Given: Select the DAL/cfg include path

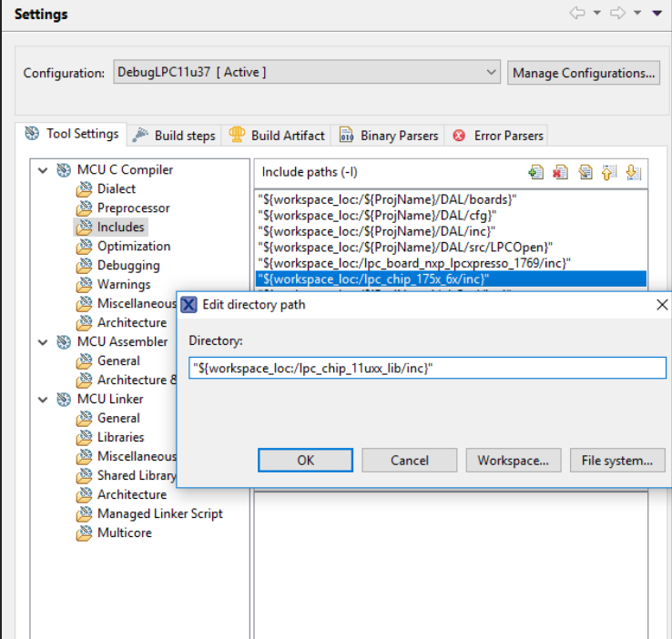Looking at the screenshot, I should 451,216.
